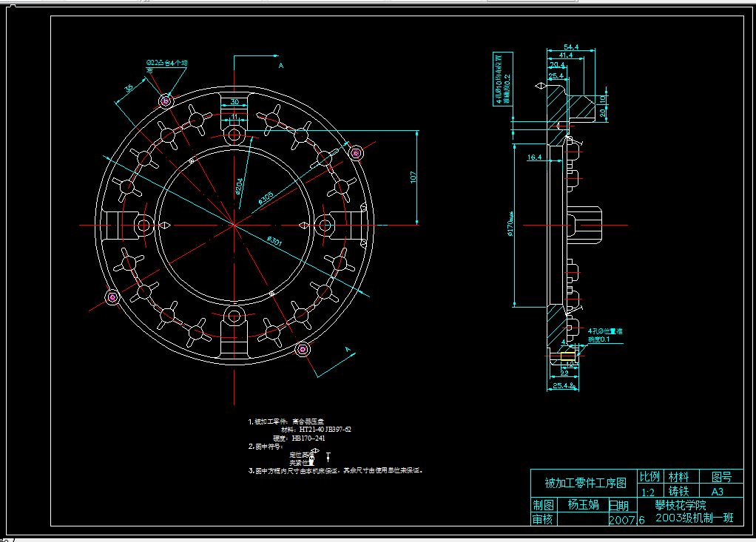Click the clamping symbol in notes legend

(328, 457)
